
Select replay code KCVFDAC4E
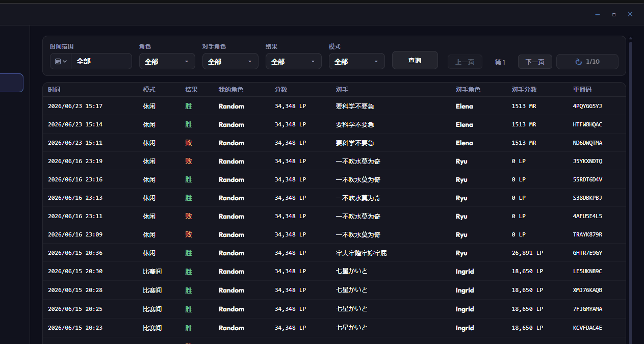point(587,328)
